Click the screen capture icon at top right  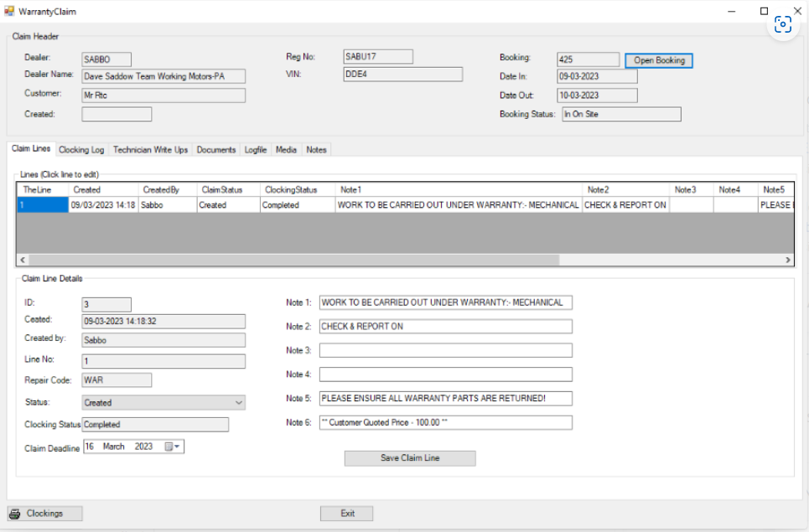(x=783, y=24)
